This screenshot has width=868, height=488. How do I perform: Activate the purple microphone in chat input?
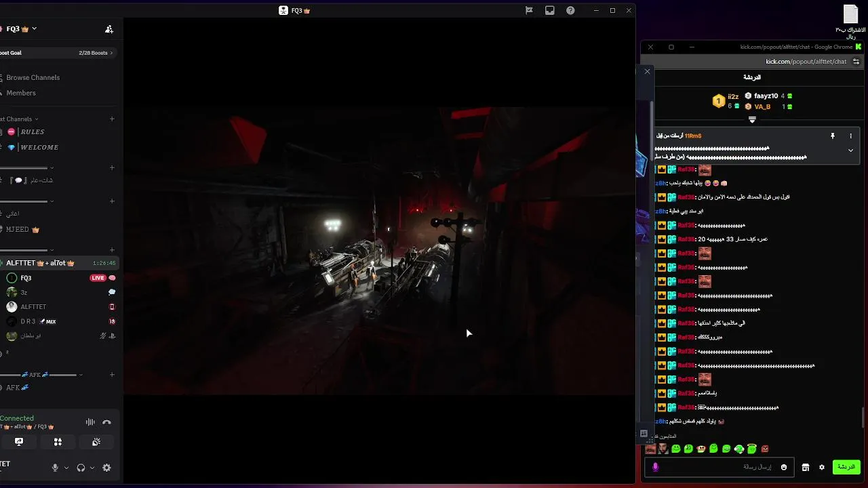coord(655,467)
